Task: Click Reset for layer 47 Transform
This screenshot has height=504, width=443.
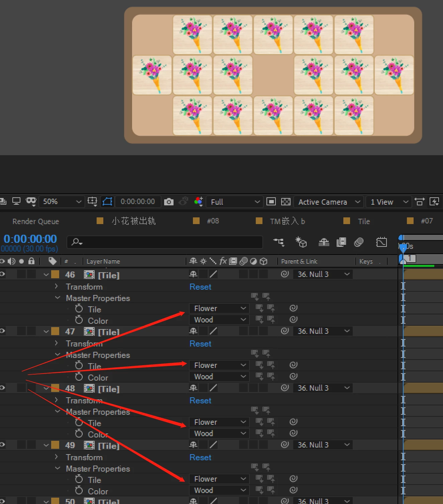Action: coord(200,344)
